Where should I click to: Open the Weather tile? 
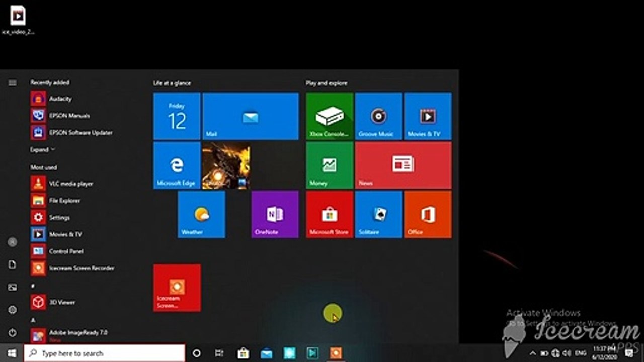pyautogui.click(x=201, y=214)
